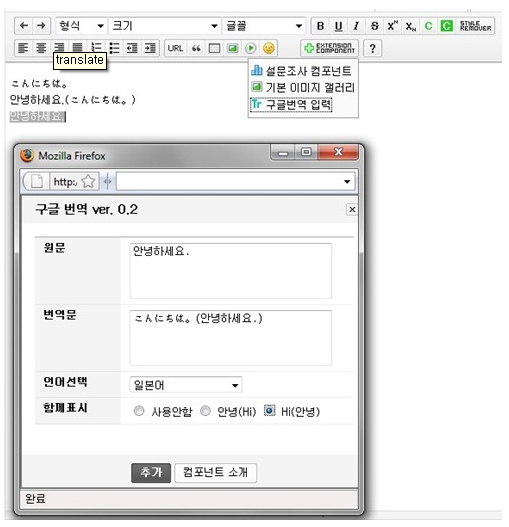Click the 추가 add button
Screen dimensions: 509x527
[151, 473]
